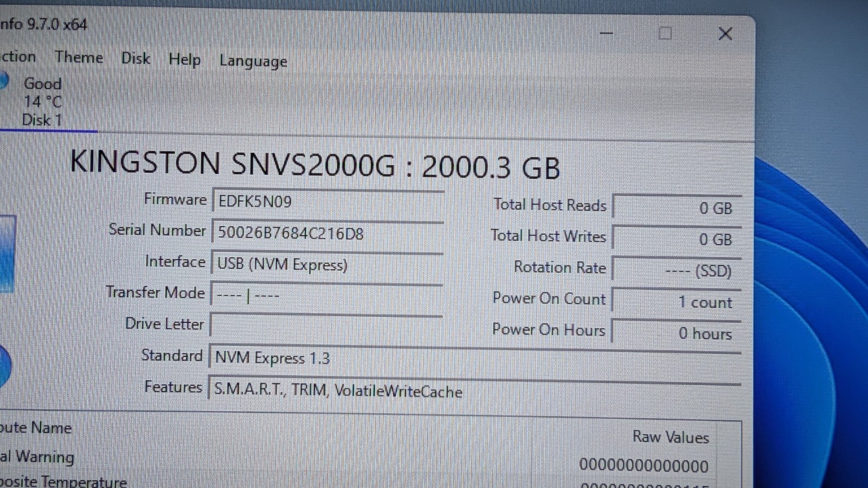This screenshot has height=488, width=868.
Task: Click the Total Host Writes value
Action: pyautogui.click(x=677, y=239)
